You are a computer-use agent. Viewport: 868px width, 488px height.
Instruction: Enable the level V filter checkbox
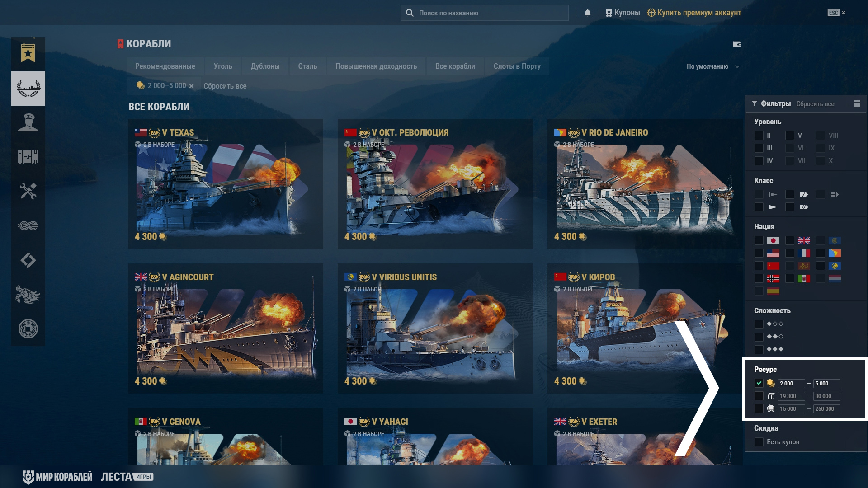789,136
